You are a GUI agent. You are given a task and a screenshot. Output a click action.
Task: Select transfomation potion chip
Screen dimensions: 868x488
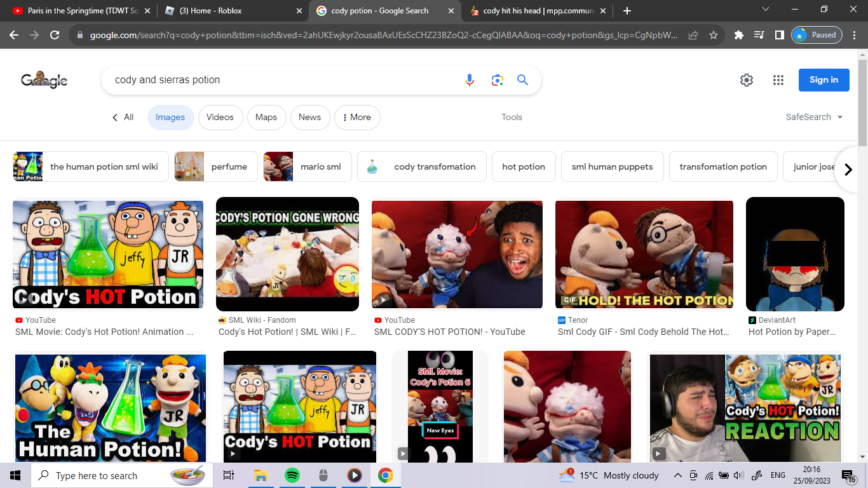point(723,166)
